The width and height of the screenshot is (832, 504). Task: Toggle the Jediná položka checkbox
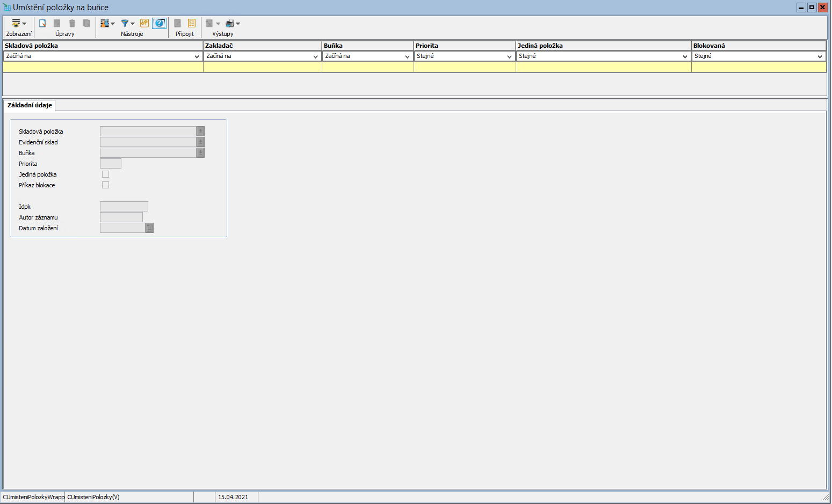pos(105,174)
